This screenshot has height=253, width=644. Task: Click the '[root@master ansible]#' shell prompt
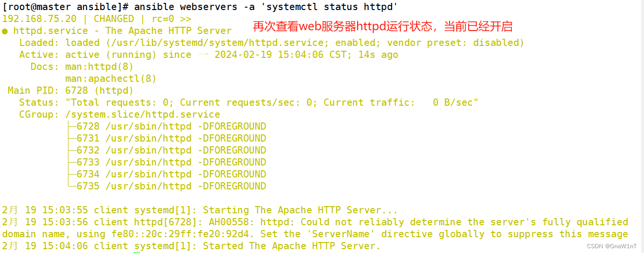click(66, 7)
